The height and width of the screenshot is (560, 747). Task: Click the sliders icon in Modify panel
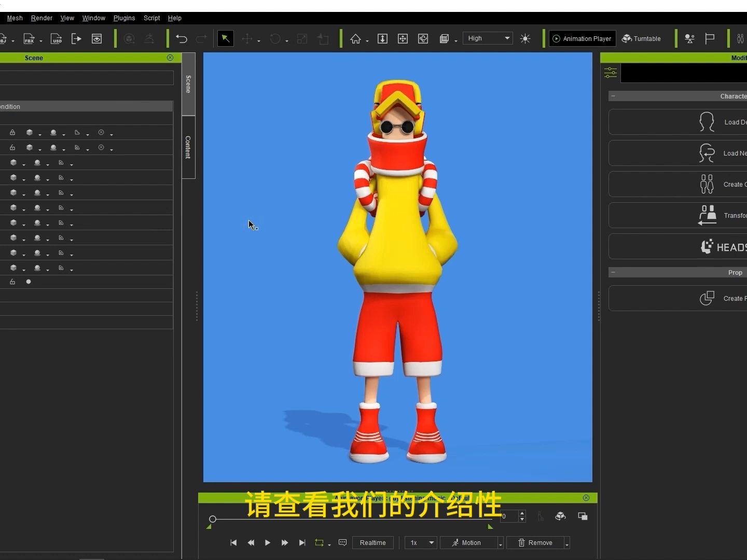pos(611,73)
